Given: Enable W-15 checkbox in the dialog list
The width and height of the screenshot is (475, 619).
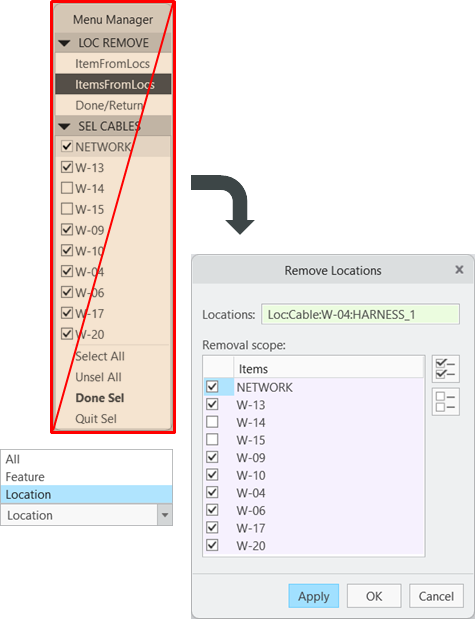Looking at the screenshot, I should (x=212, y=439).
